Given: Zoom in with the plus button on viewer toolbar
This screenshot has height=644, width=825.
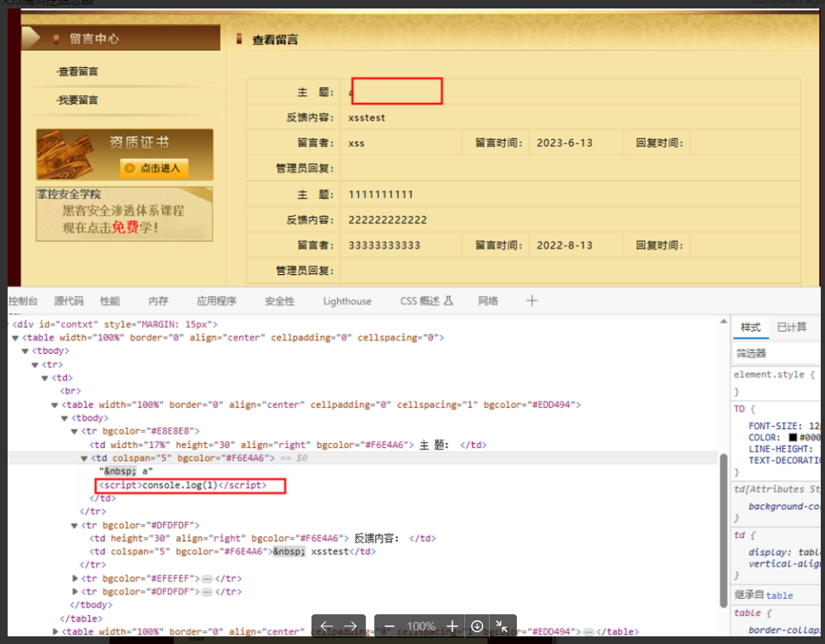Looking at the screenshot, I should point(452,626).
